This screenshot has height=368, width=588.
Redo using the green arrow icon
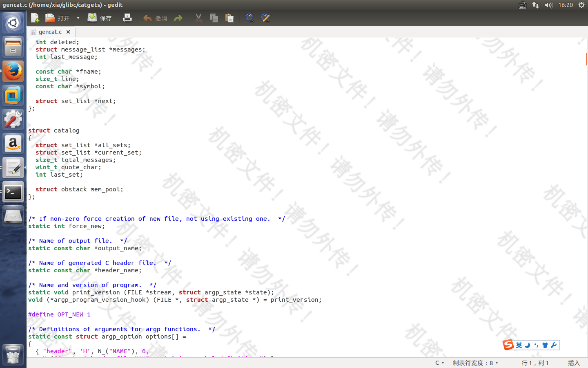pyautogui.click(x=178, y=18)
